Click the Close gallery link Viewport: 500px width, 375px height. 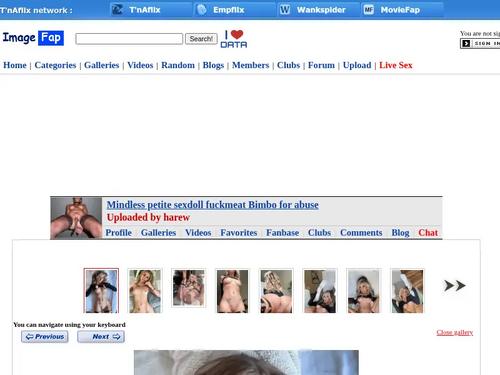(455, 332)
